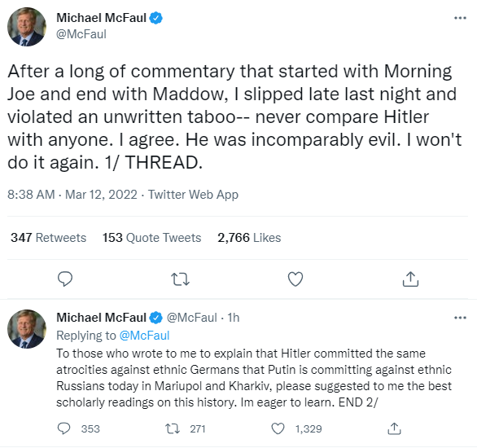View the 347 Retweets list
The width and height of the screenshot is (477, 448).
pyautogui.click(x=48, y=238)
